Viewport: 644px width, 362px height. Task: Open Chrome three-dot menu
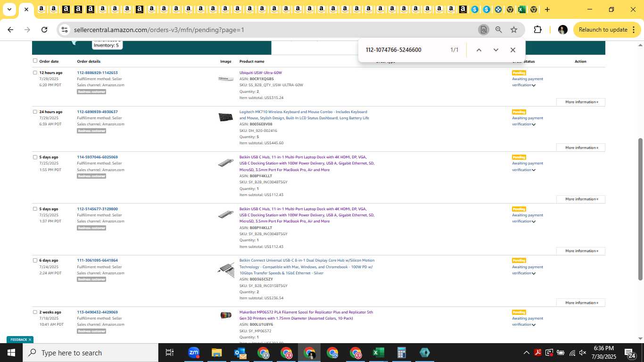(633, 30)
